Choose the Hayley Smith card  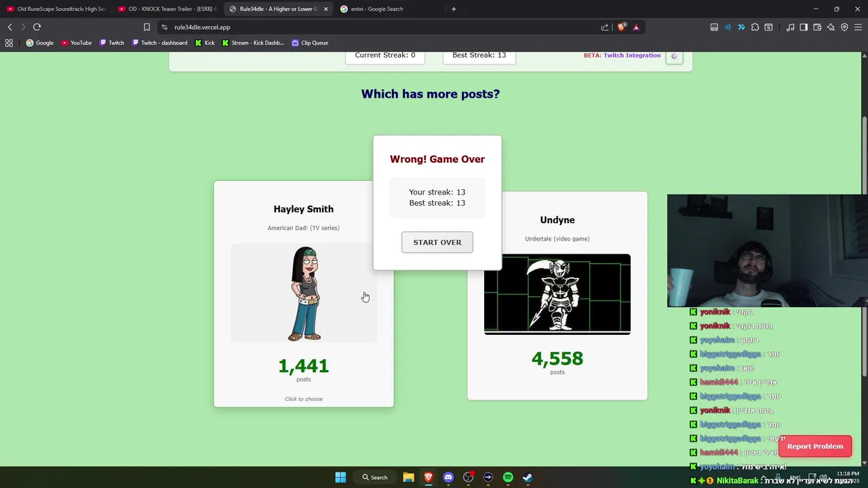tap(304, 294)
